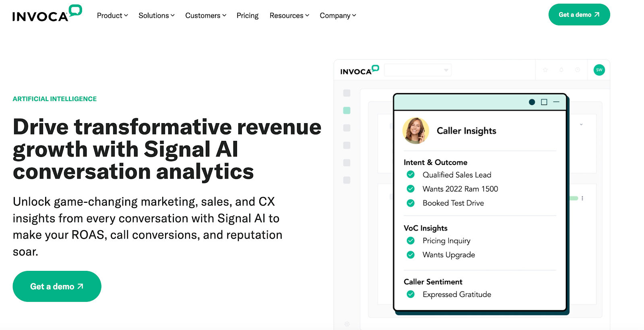Click the VoC Insights section title
The width and height of the screenshot is (644, 330).
[425, 228]
